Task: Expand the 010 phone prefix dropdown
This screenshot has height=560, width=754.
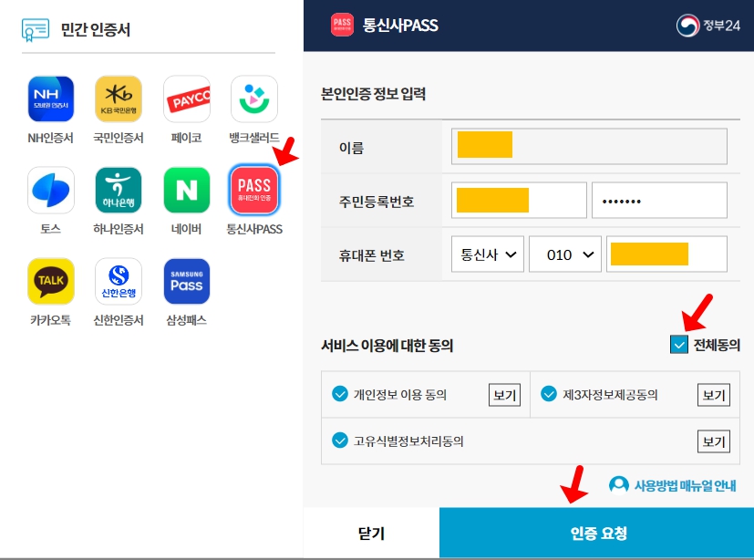Action: [564, 254]
